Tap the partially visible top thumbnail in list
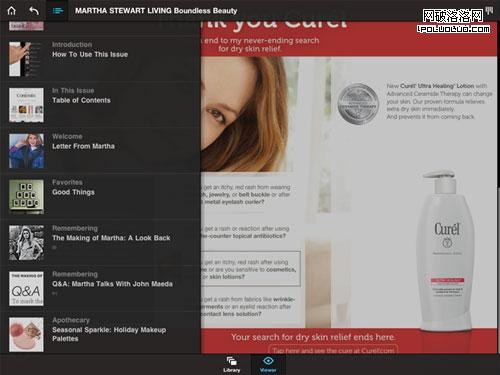 click(26, 26)
